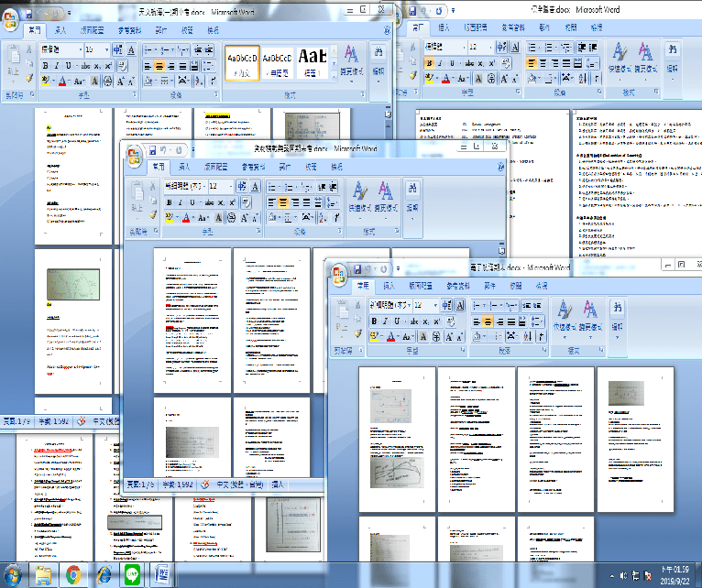Viewport: 702px width, 588px height.
Task: Toggle center alignment in frontmost Word window
Action: coord(488,321)
